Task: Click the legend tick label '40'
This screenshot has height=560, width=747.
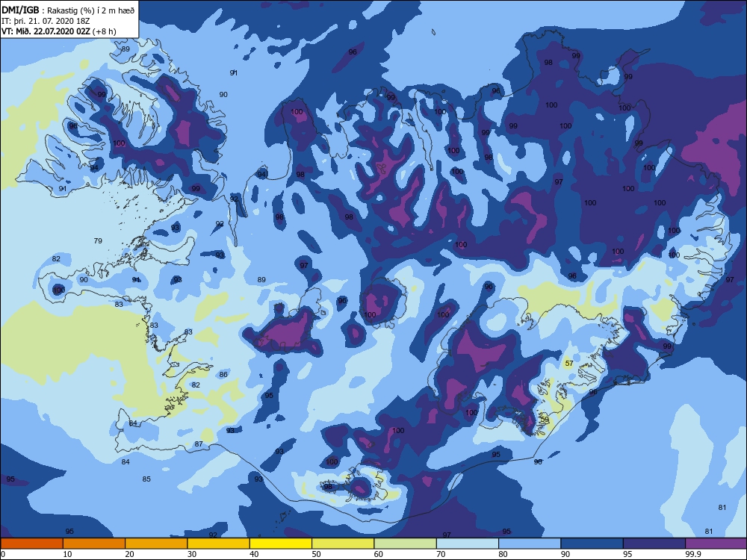Action: point(255,554)
